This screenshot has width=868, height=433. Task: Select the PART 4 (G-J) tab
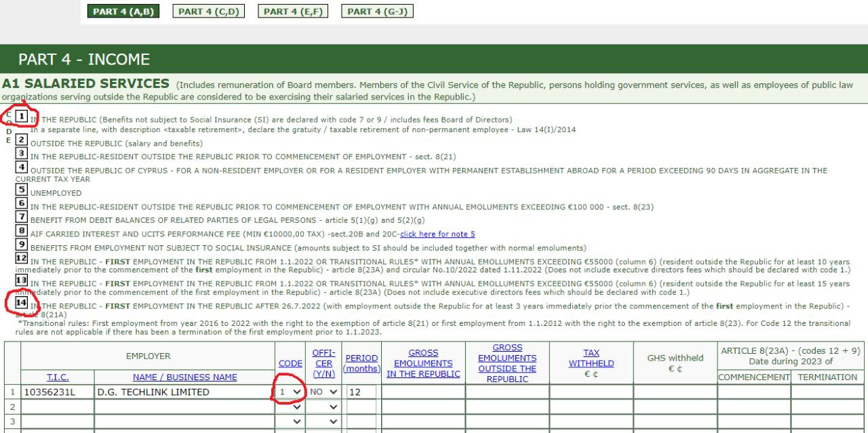point(378,12)
